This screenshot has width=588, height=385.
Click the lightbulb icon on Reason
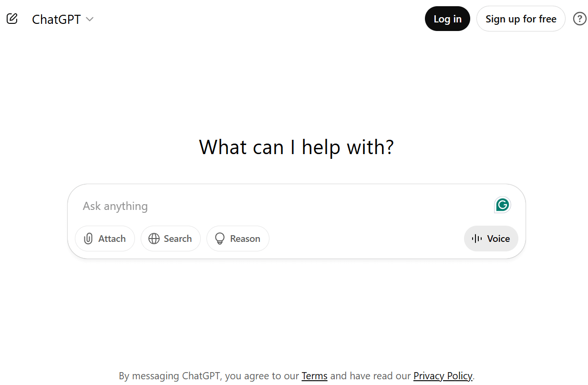point(219,239)
